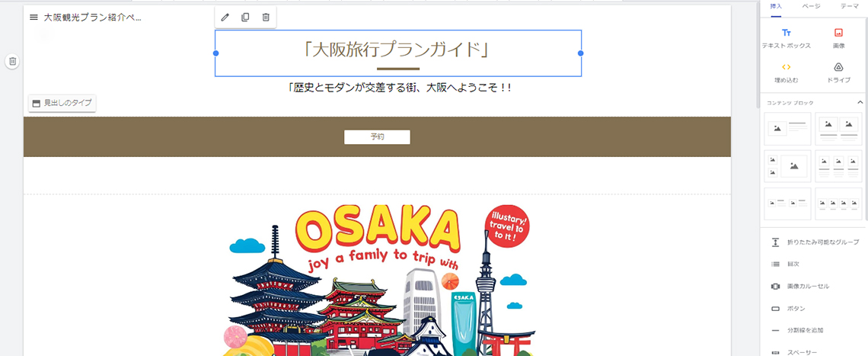Select the first content block layout thumbnail
868x356 pixels.
(787, 129)
